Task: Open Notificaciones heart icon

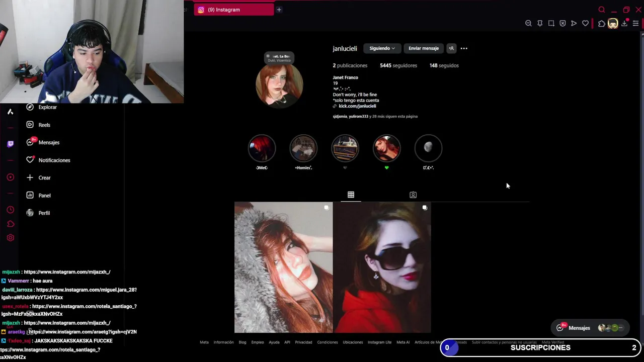Action: tap(30, 160)
